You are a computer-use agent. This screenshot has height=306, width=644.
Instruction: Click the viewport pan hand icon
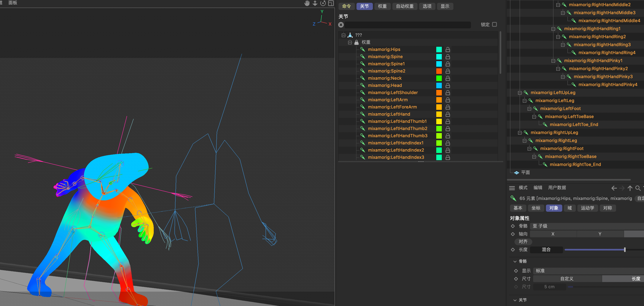pos(307,3)
